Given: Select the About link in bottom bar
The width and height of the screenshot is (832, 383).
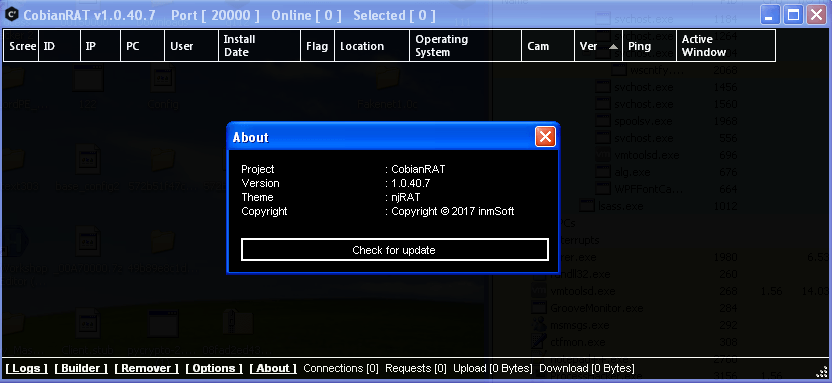Looking at the screenshot, I should coord(273,368).
